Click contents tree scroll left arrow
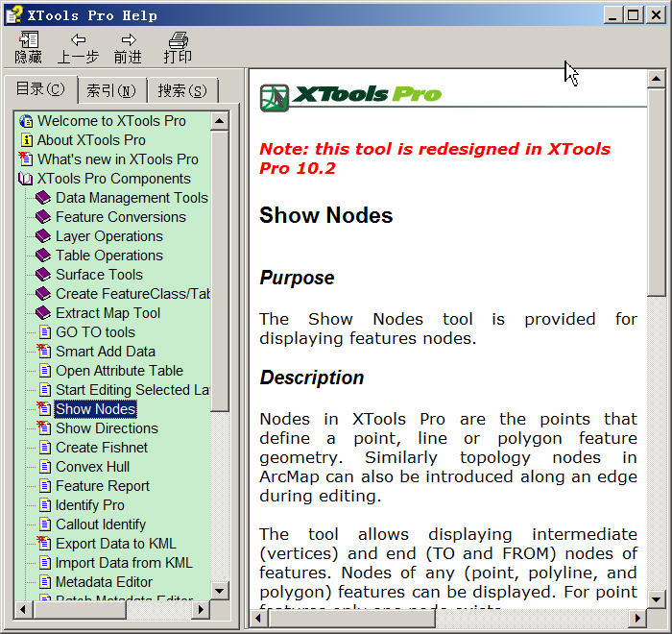The height and width of the screenshot is (634, 672). 23,610
